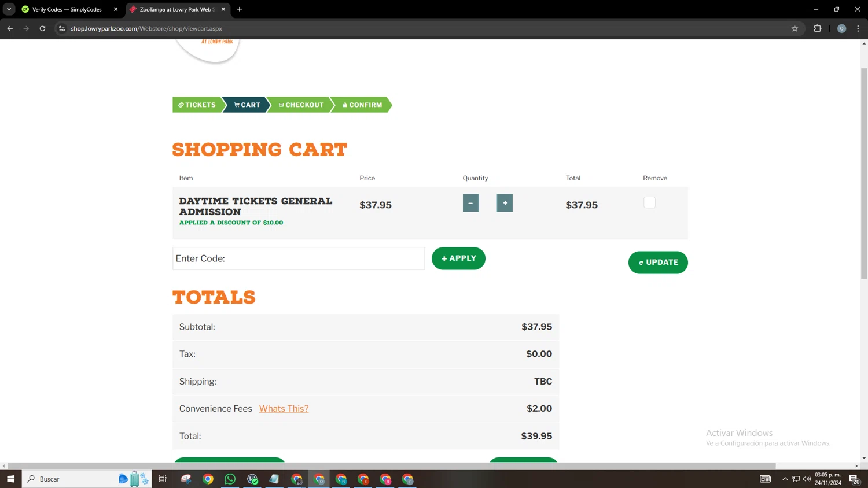Open the Chrome profile avatar

coord(842,28)
